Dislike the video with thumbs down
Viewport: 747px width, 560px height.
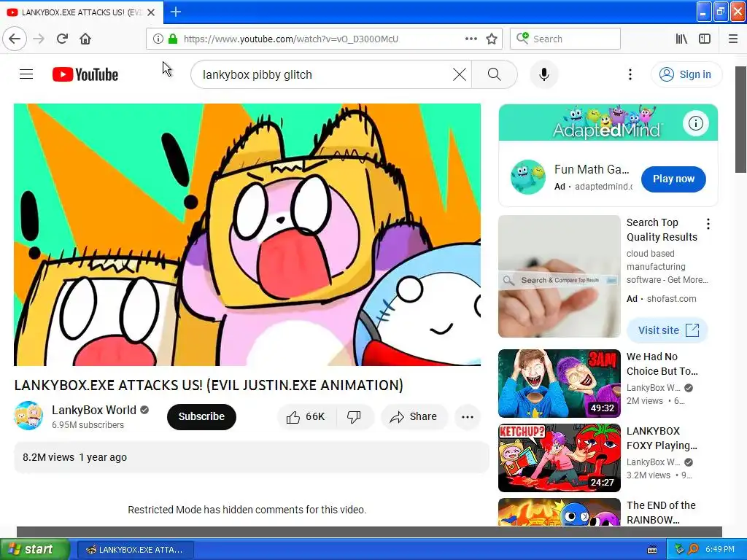pos(354,417)
